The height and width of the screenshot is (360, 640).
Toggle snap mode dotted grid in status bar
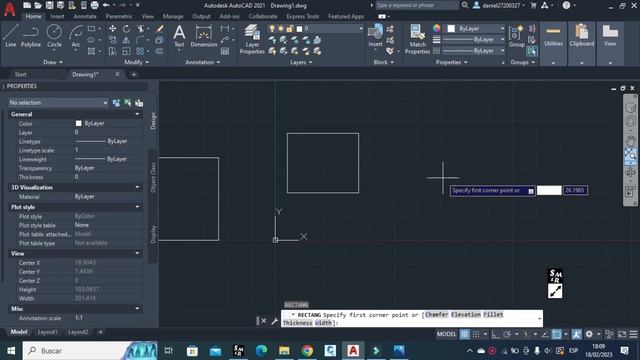pyautogui.click(x=476, y=334)
